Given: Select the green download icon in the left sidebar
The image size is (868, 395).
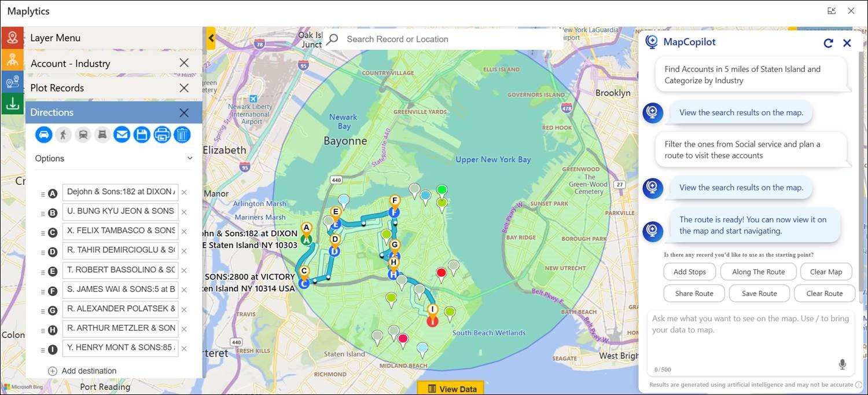Looking at the screenshot, I should [12, 104].
